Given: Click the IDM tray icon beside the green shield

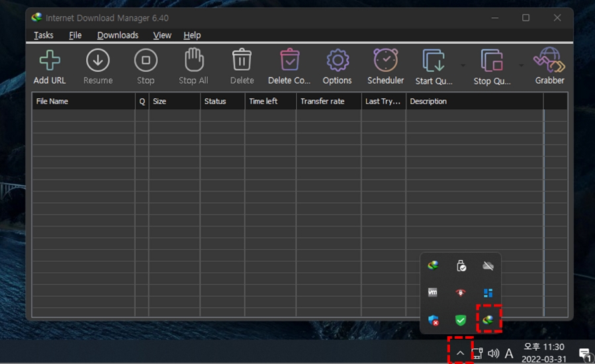Looking at the screenshot, I should click(x=488, y=320).
